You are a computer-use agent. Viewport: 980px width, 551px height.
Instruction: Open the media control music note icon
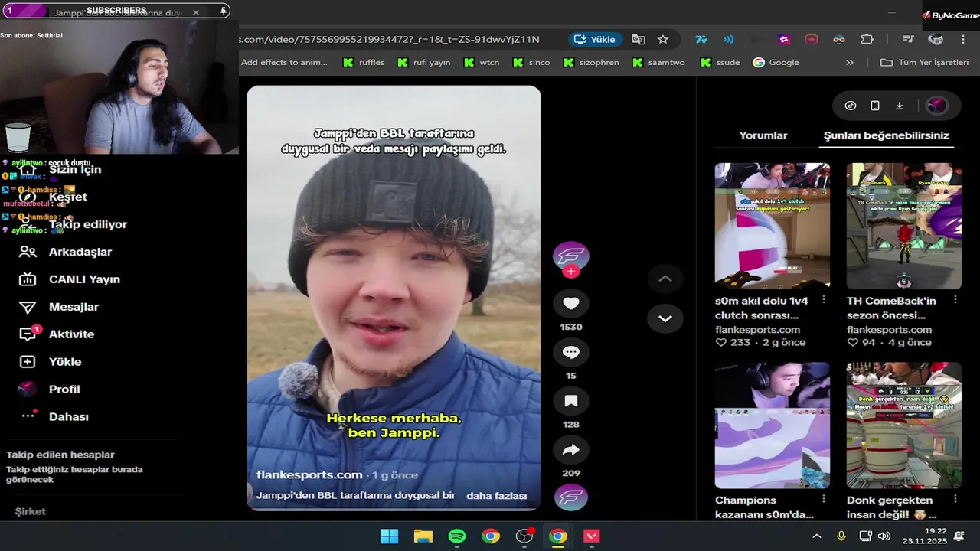pyautogui.click(x=908, y=39)
